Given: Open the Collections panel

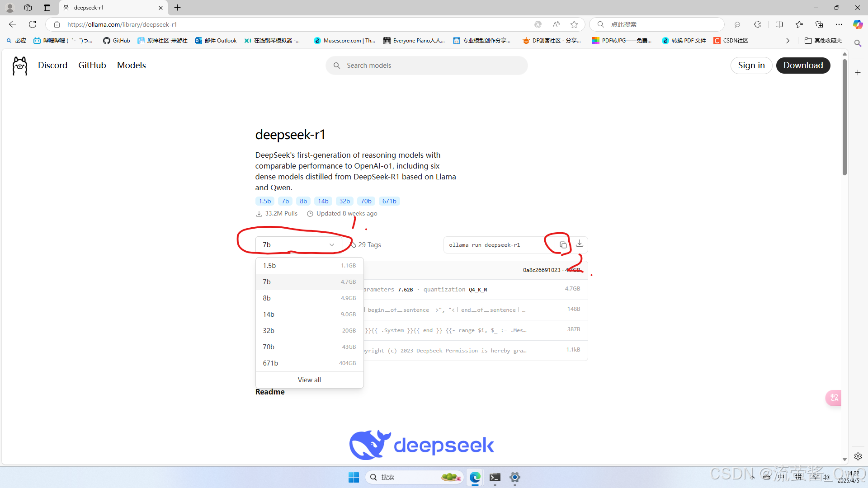Looking at the screenshot, I should tap(819, 24).
